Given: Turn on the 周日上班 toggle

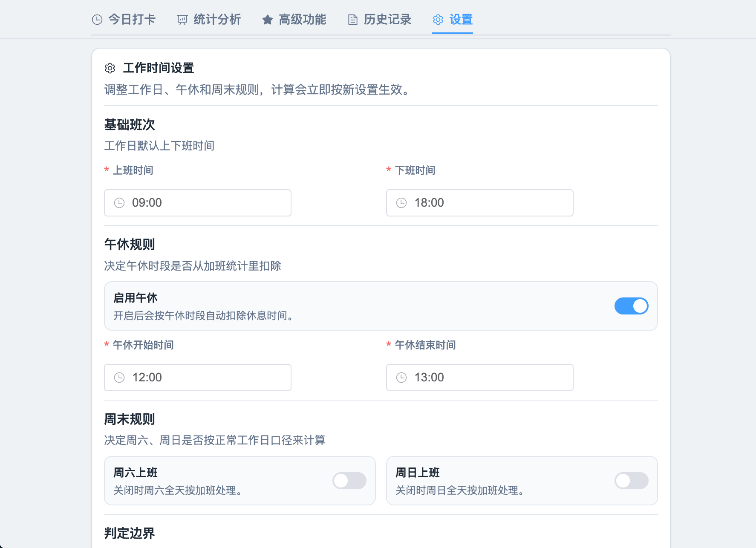Looking at the screenshot, I should 631,481.
